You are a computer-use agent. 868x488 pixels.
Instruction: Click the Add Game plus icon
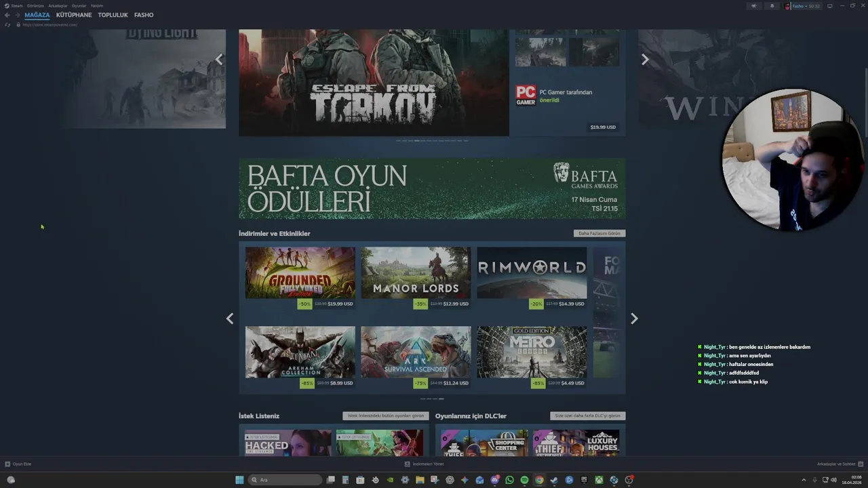click(x=7, y=464)
